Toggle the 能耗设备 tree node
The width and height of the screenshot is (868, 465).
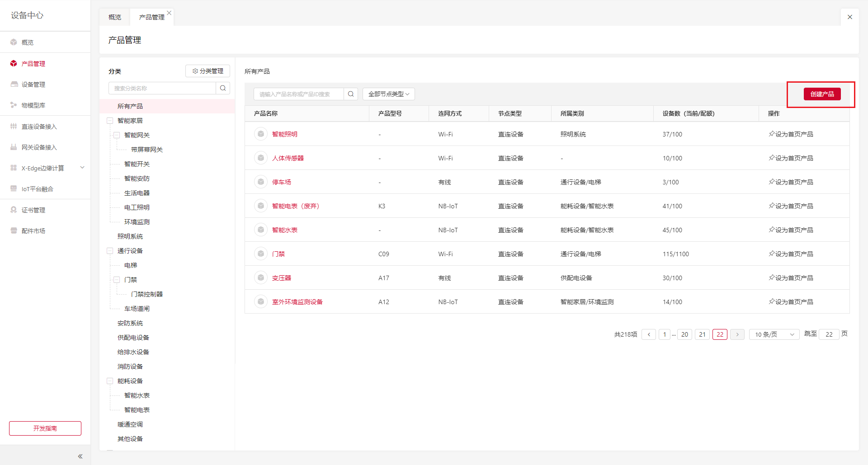click(x=110, y=381)
